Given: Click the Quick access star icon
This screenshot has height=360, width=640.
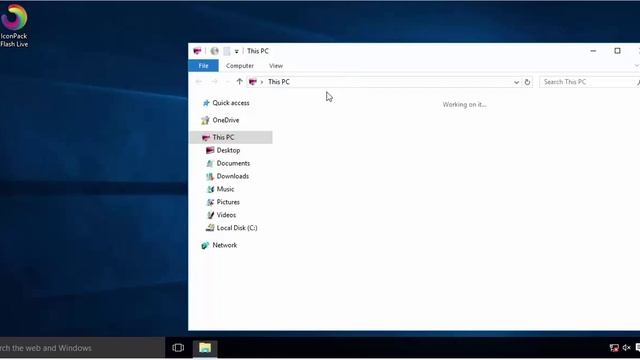Looking at the screenshot, I should tap(206, 103).
